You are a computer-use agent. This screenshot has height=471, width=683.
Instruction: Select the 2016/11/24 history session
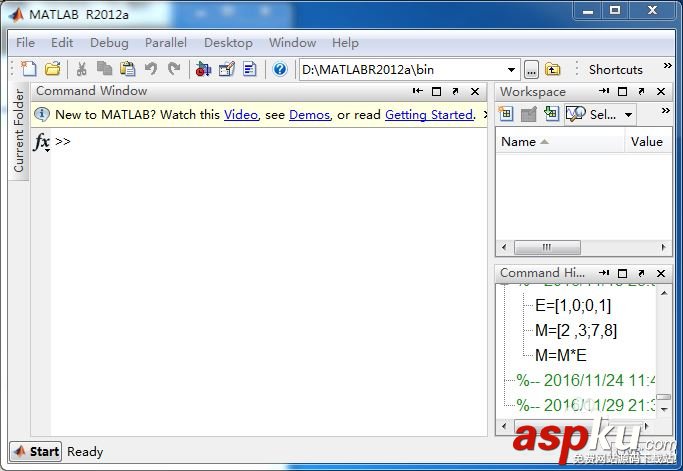(586, 380)
